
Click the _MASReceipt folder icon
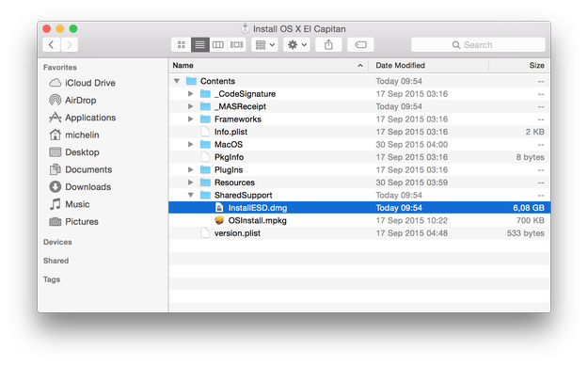[205, 106]
